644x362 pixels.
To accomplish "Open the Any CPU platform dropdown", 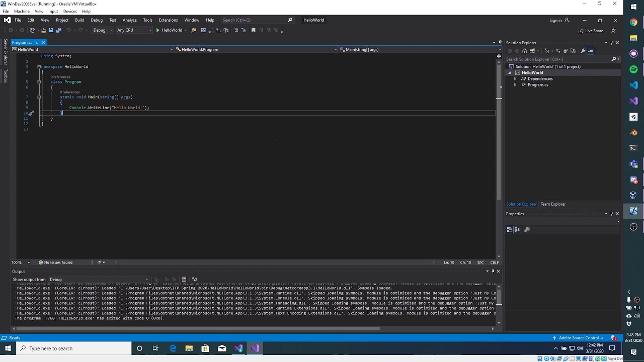I will click(x=134, y=30).
